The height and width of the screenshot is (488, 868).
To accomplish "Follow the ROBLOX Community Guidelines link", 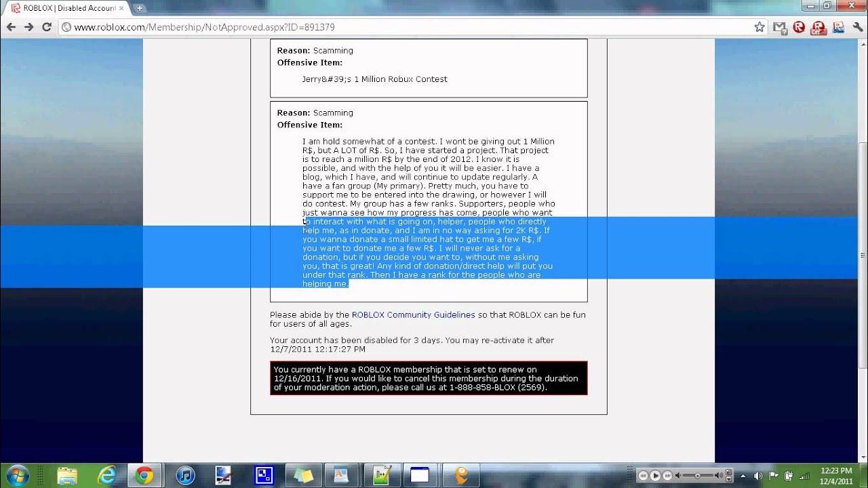I will click(x=413, y=314).
